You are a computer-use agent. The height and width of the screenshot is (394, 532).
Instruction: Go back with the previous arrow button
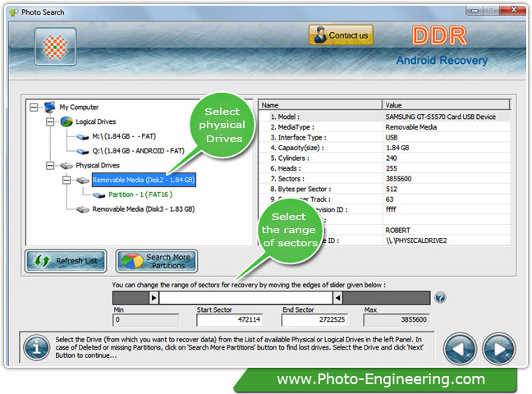coord(460,349)
